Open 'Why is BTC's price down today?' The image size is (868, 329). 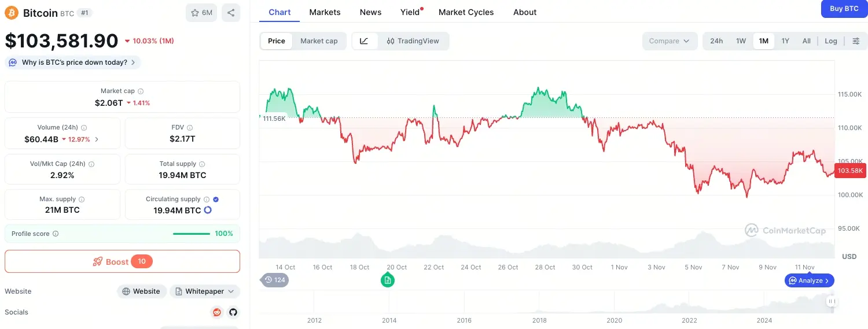point(73,62)
